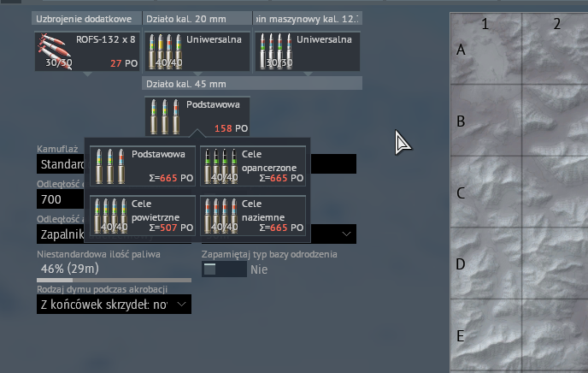Open the Rodzaj dymu podczas akrobacji dropdown
Image resolution: width=588 pixels, height=373 pixels.
pos(114,304)
